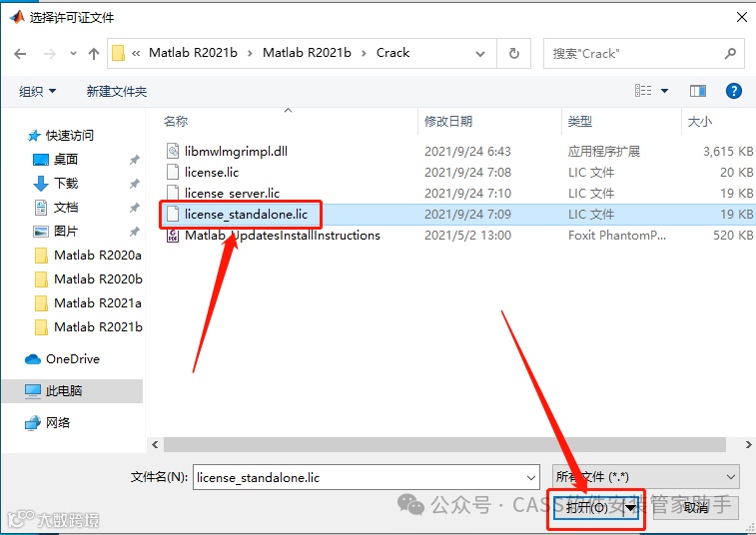
Task: Sort by 类型 column header
Action: tap(579, 121)
